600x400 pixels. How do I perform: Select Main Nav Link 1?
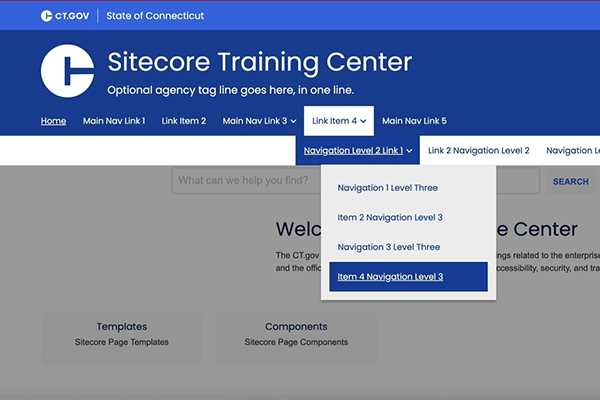tap(114, 122)
